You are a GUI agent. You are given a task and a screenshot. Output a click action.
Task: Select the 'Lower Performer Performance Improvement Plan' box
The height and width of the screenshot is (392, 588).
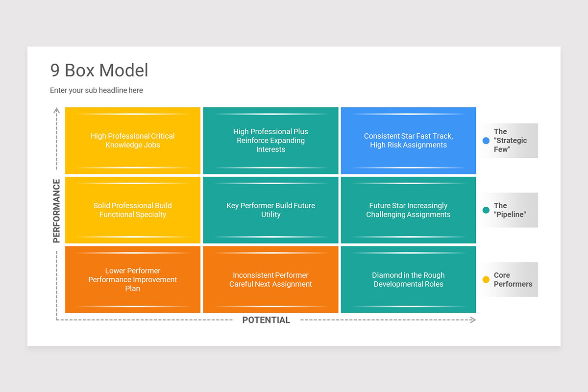pos(132,280)
